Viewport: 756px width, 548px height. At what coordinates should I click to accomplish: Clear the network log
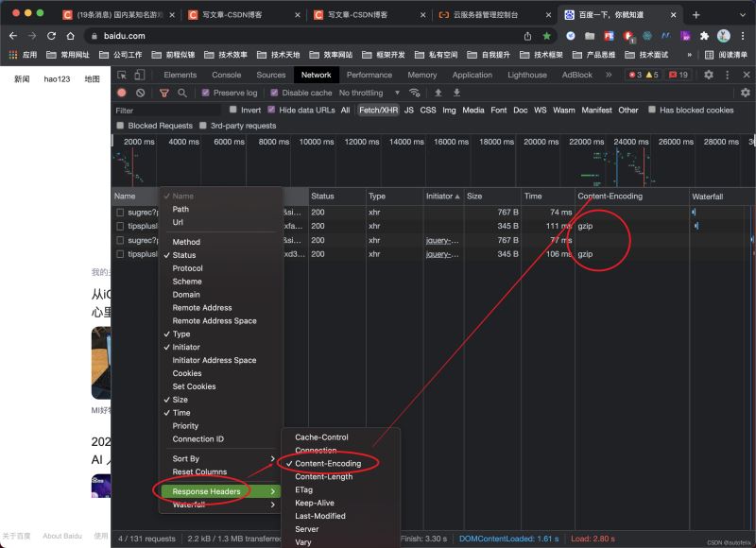click(140, 93)
